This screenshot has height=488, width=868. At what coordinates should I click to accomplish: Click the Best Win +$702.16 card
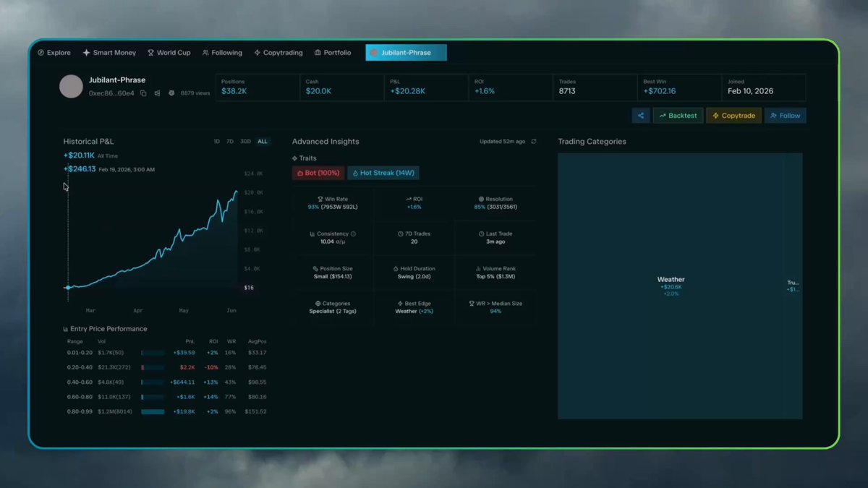679,87
